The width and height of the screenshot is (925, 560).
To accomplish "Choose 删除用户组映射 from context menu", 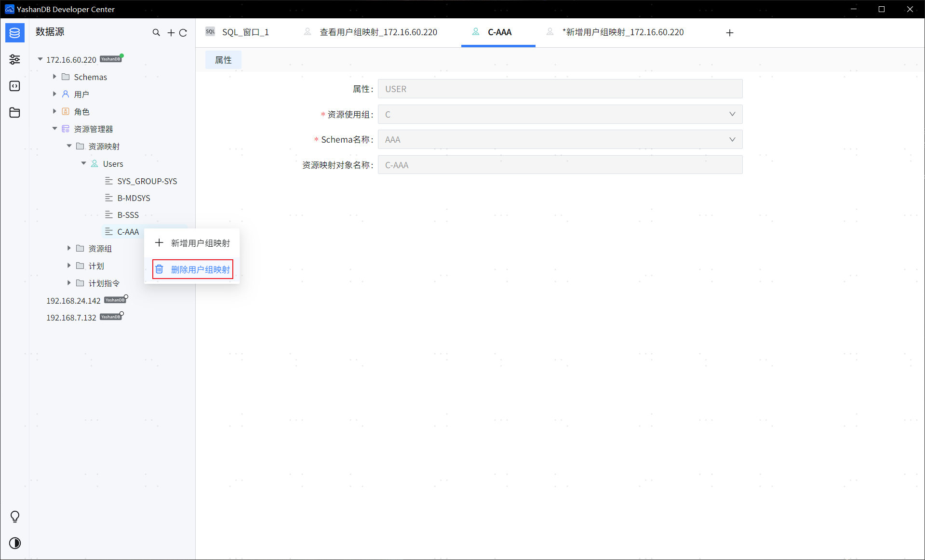I will 193,269.
